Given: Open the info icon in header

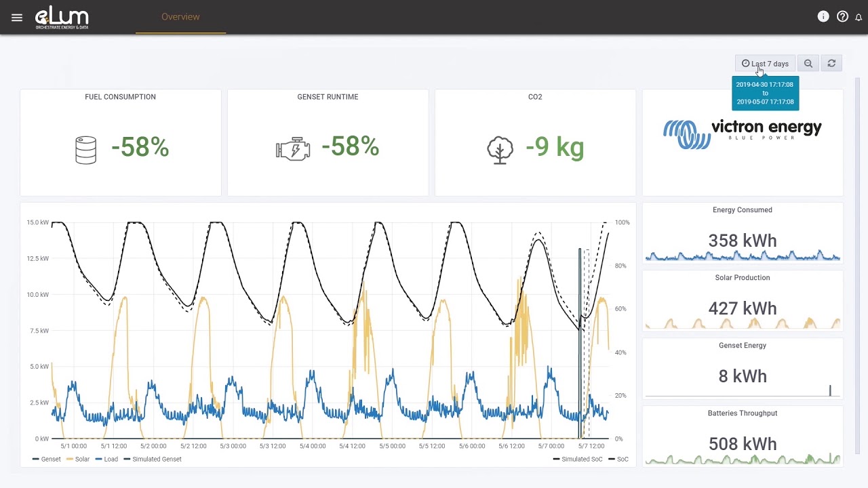Looking at the screenshot, I should [823, 17].
